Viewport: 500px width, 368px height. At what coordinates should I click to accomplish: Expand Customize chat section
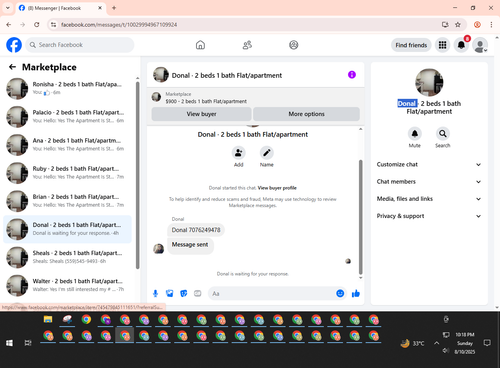point(429,164)
